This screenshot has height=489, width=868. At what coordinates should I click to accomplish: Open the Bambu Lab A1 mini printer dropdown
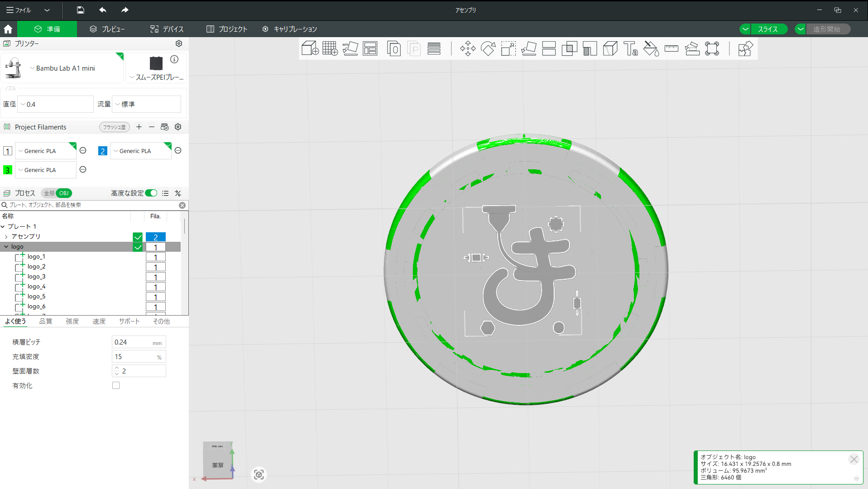click(62, 68)
